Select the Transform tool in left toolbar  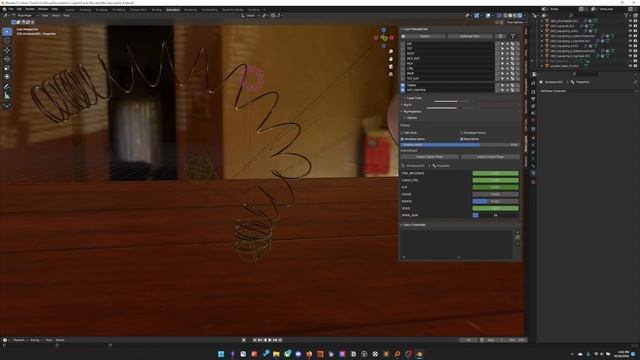[x=7, y=77]
